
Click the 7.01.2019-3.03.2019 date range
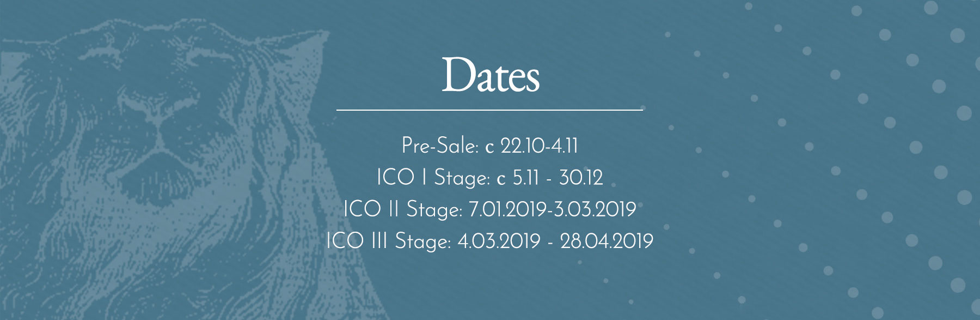pyautogui.click(x=552, y=209)
